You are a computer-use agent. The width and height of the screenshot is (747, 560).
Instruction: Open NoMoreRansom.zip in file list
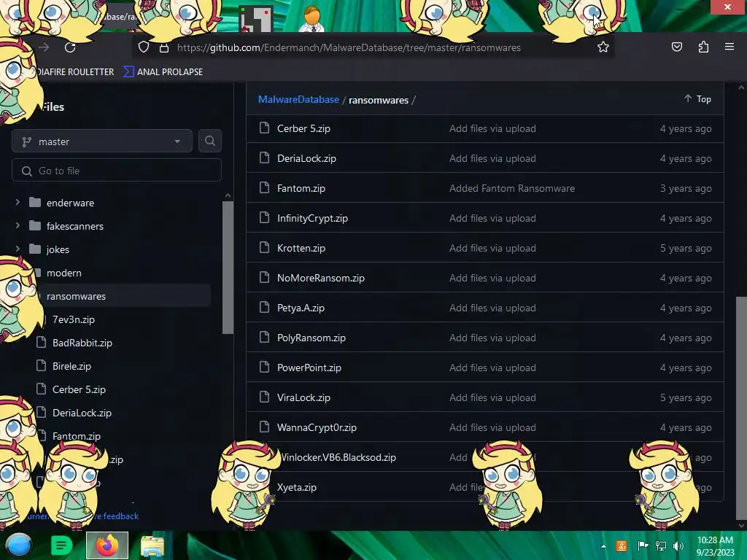(x=321, y=278)
